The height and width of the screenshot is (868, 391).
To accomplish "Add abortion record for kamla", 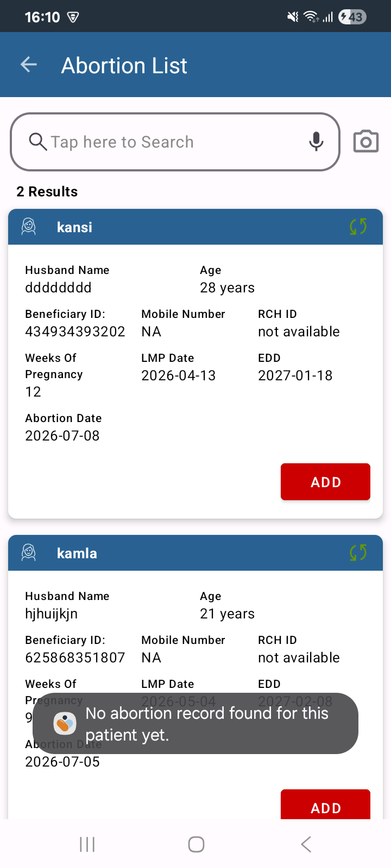I will (325, 805).
